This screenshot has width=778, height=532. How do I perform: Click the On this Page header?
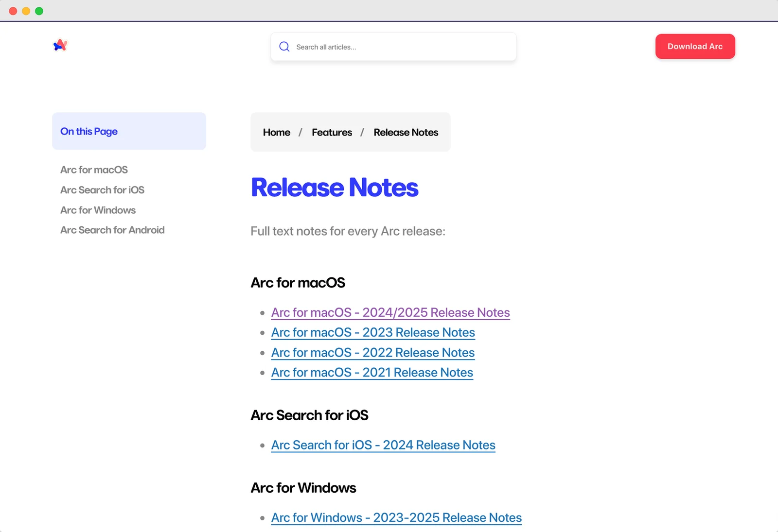coord(129,131)
